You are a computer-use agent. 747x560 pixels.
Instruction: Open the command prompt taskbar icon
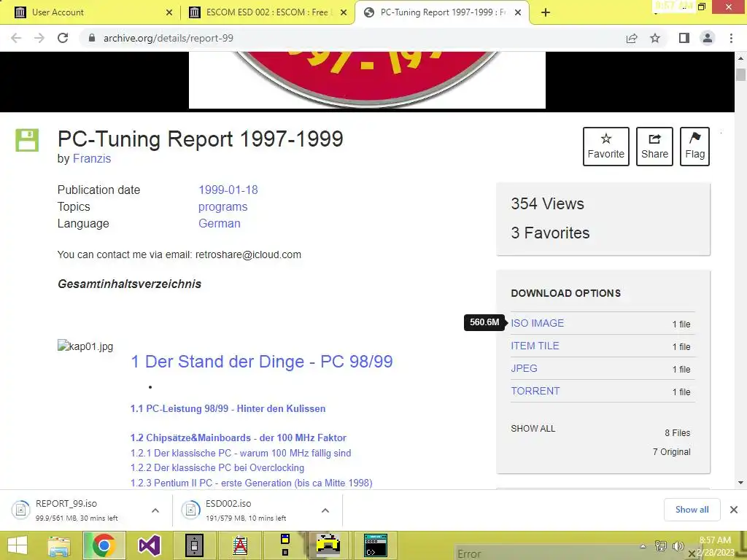(x=376, y=545)
